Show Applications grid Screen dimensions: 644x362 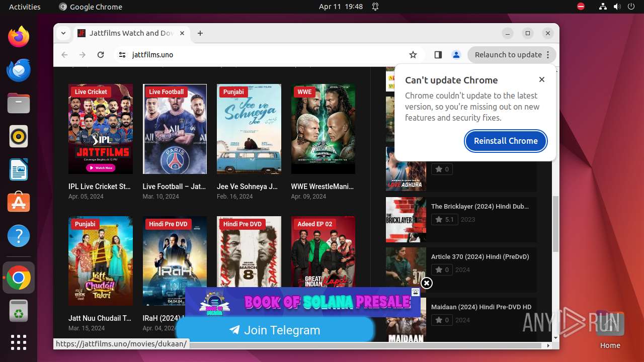pos(19,342)
